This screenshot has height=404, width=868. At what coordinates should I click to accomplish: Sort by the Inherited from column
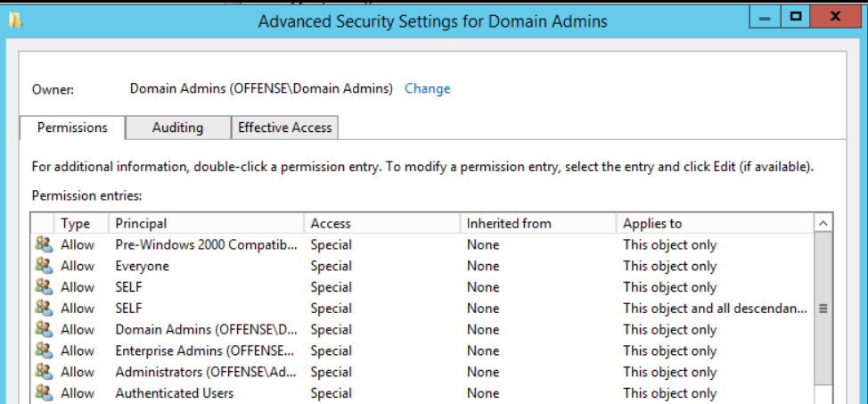tap(537, 223)
